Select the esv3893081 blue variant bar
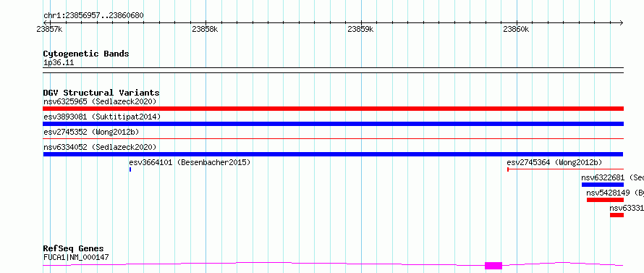This screenshot has width=644, height=273. point(333,124)
